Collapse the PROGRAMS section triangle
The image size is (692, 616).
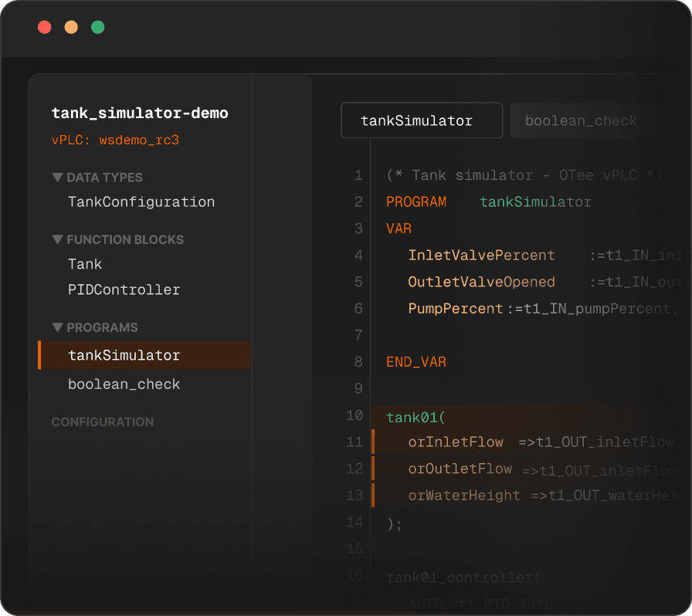57,327
